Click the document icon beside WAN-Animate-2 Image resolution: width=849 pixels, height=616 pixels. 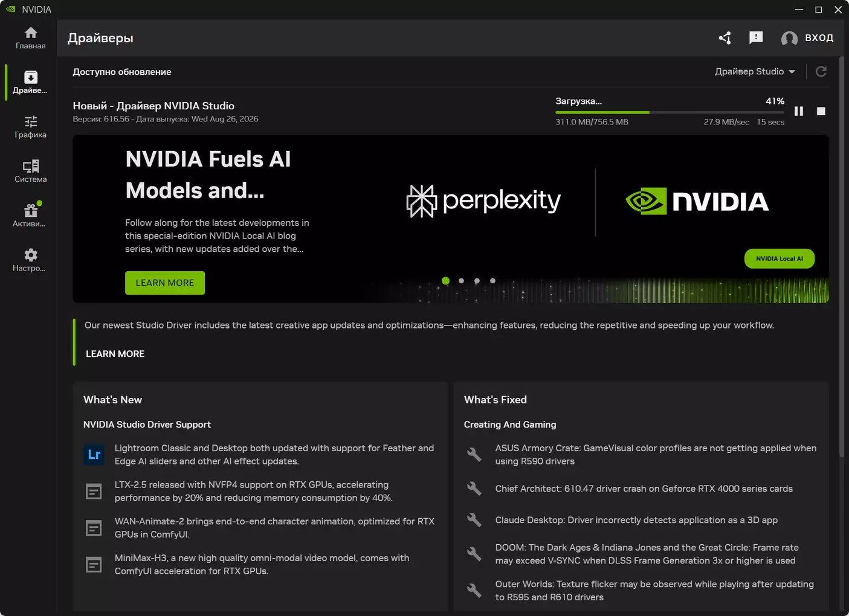94,528
